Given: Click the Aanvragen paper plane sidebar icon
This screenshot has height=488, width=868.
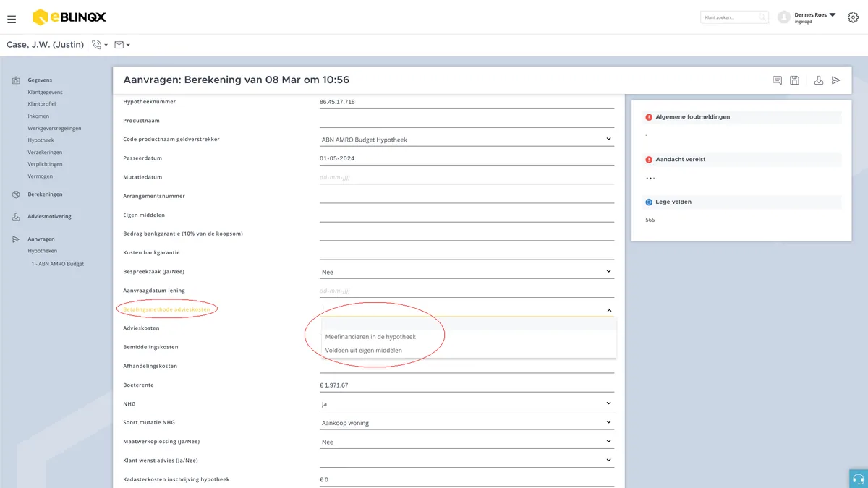Looking at the screenshot, I should (16, 239).
